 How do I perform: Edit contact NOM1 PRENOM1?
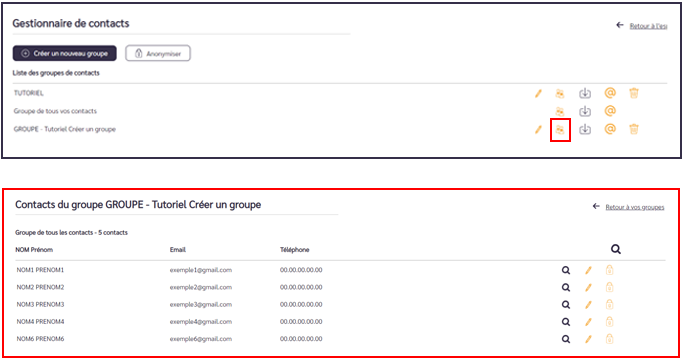[588, 271]
